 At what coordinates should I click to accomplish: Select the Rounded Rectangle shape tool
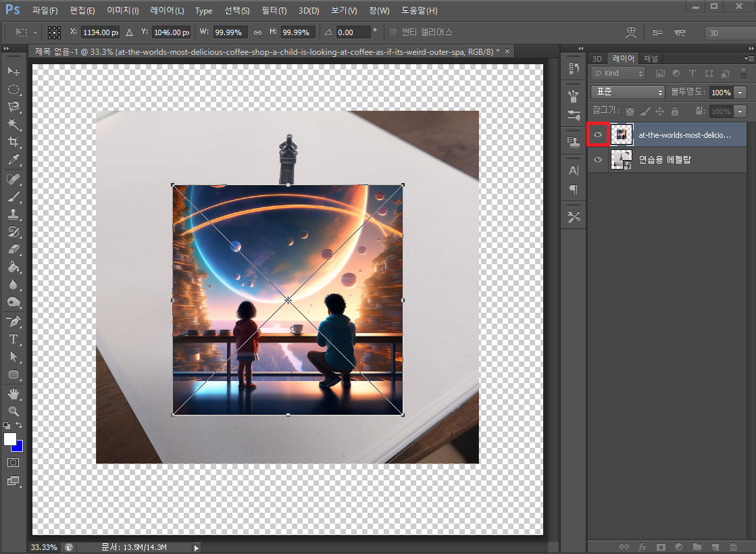(x=14, y=375)
